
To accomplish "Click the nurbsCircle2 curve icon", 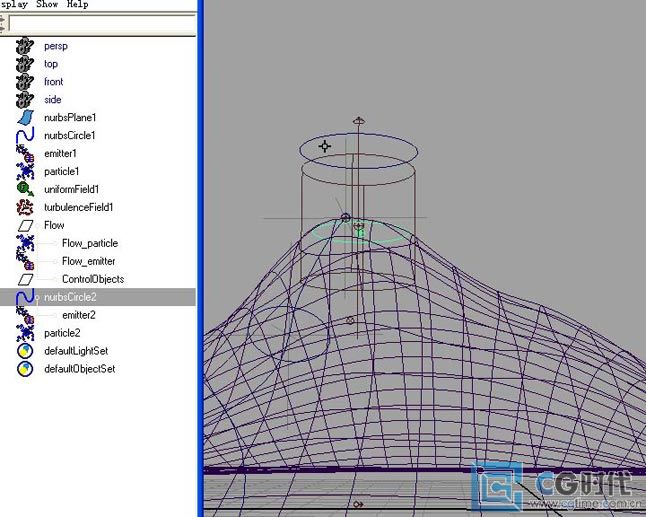I will pos(25,297).
